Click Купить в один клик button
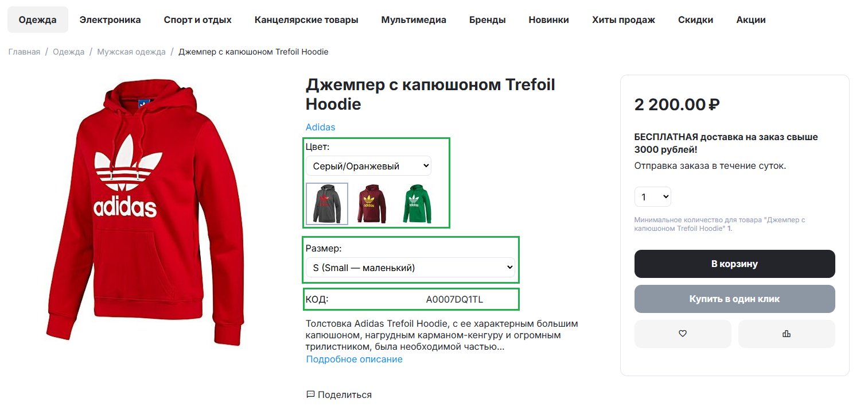 pos(735,299)
